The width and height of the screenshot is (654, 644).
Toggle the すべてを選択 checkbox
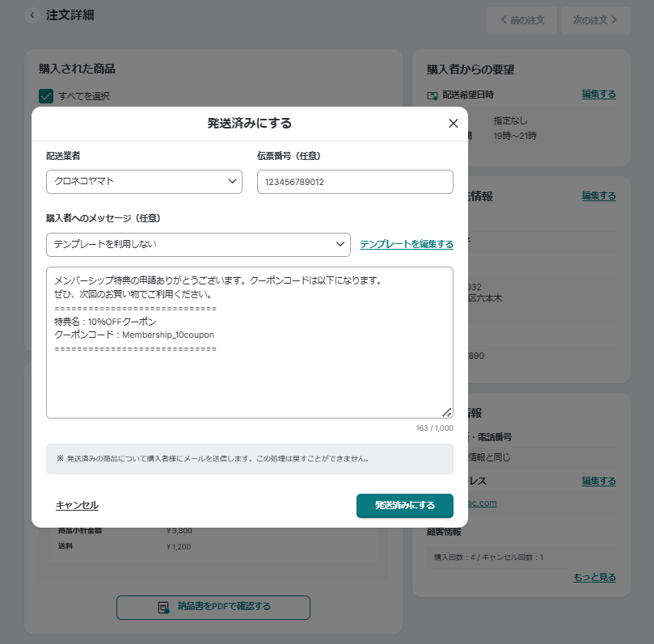pyautogui.click(x=46, y=96)
